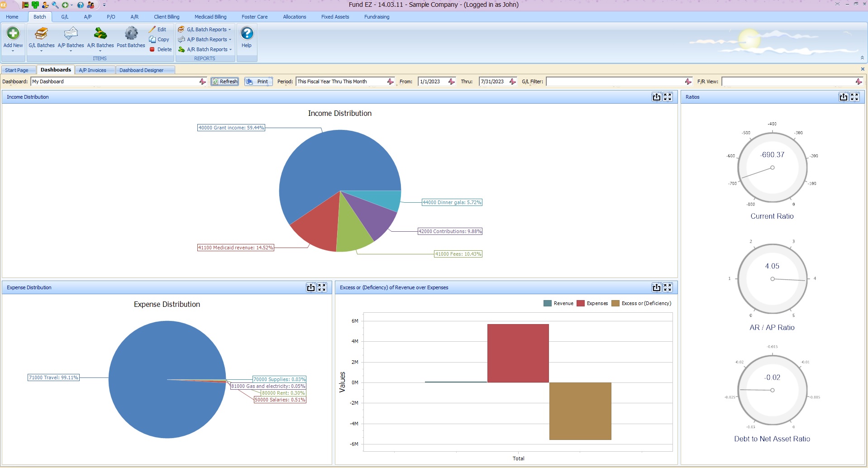Select the G/L Batches icon
Viewport: 868px width, 468px height.
click(41, 37)
